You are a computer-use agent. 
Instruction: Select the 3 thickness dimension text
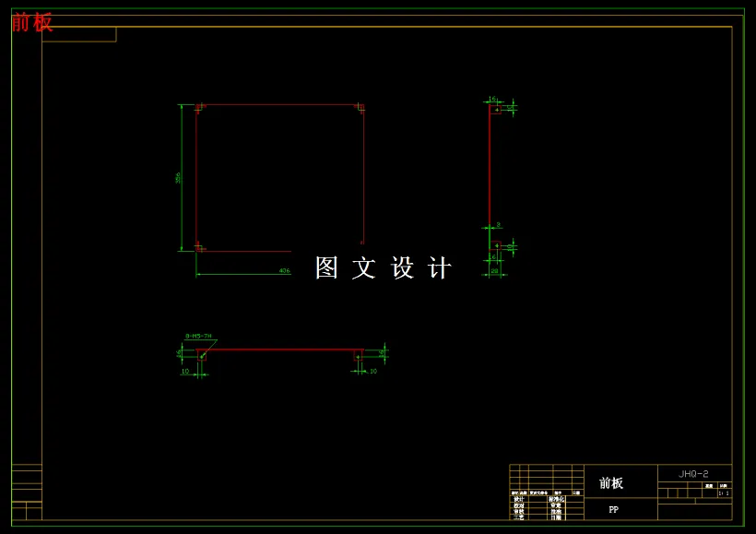498,224
